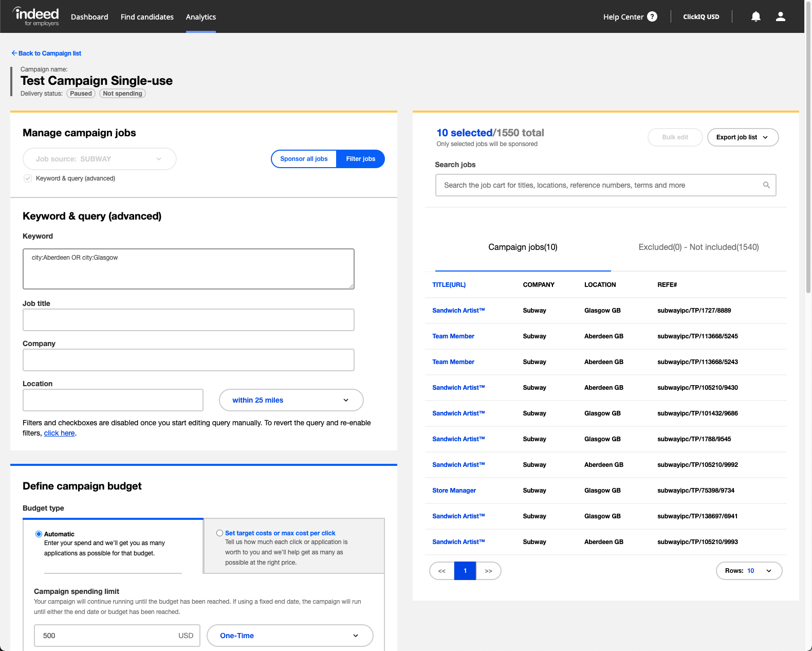Viewport: 812px width, 651px height.
Task: Click the 'Paused' delivery status badge
Action: coord(81,94)
